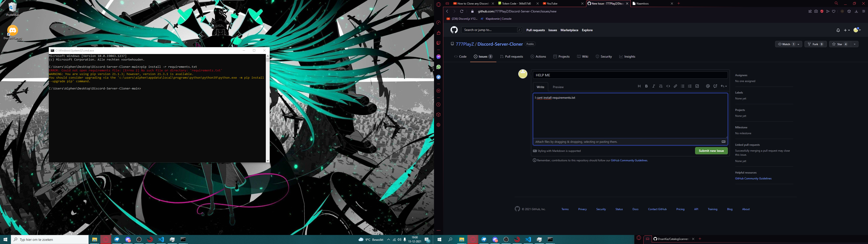Click Submit new issue button
This screenshot has height=244, width=868.
point(711,151)
